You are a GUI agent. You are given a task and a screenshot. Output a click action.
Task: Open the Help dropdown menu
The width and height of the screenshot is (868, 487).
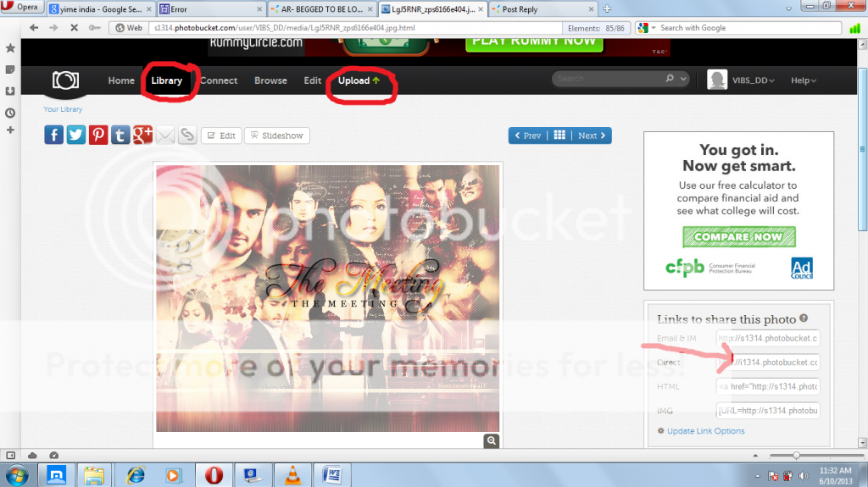pyautogui.click(x=803, y=80)
